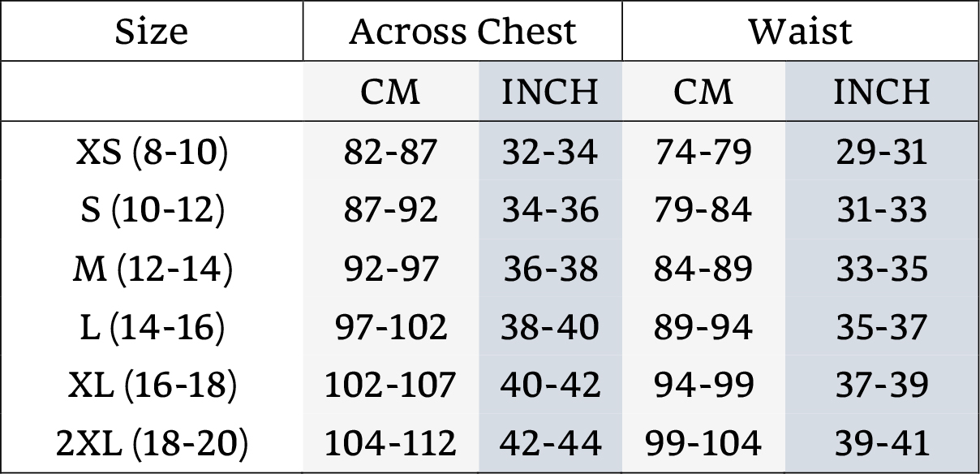Click the INCH subheader under Waist
The width and height of the screenshot is (980, 474).
pos(881,92)
